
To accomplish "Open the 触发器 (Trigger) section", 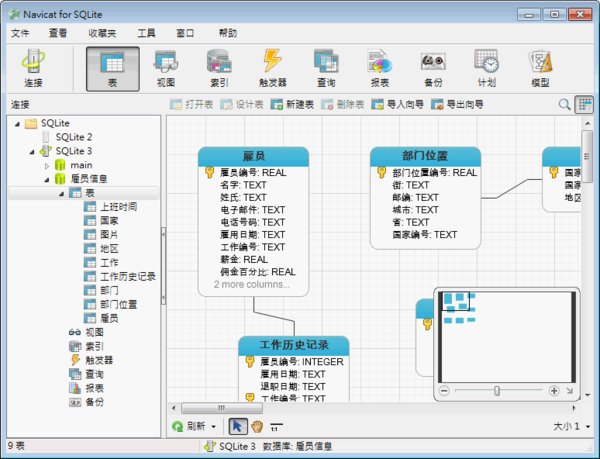I will pos(272,68).
